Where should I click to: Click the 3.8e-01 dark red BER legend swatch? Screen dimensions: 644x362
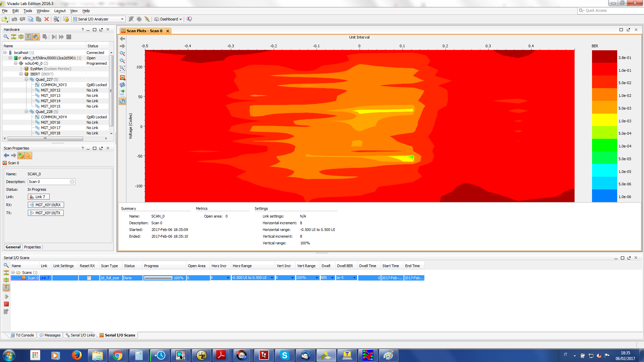click(604, 56)
